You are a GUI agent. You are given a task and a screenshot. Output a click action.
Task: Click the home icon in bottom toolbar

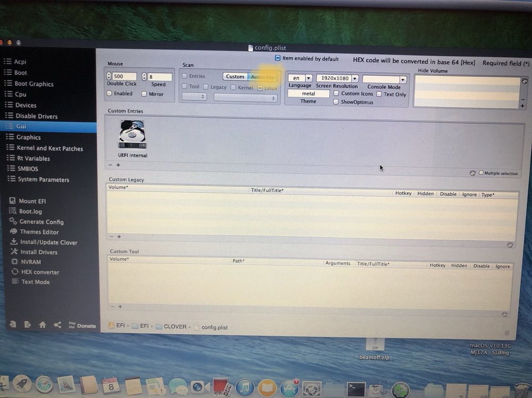point(42,325)
